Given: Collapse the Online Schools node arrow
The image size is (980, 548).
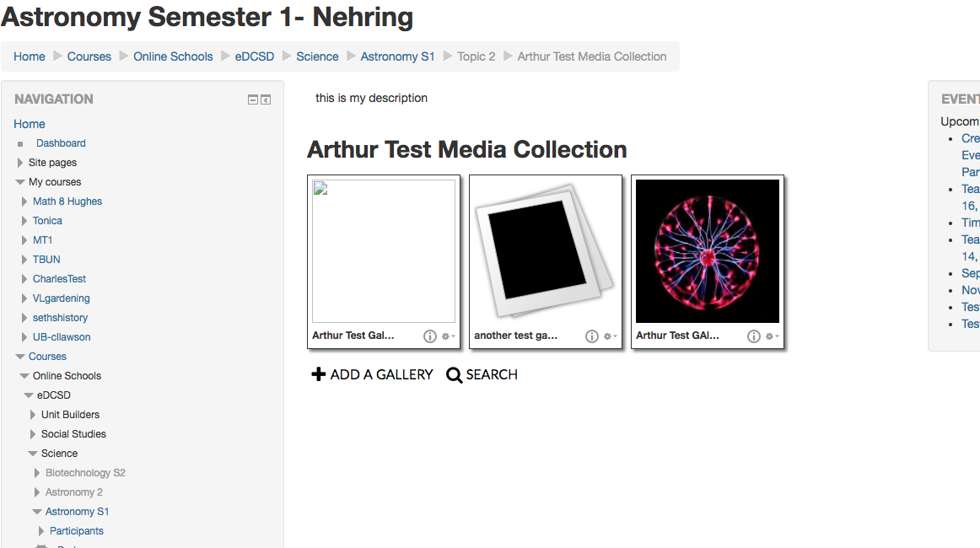Looking at the screenshot, I should tap(24, 375).
